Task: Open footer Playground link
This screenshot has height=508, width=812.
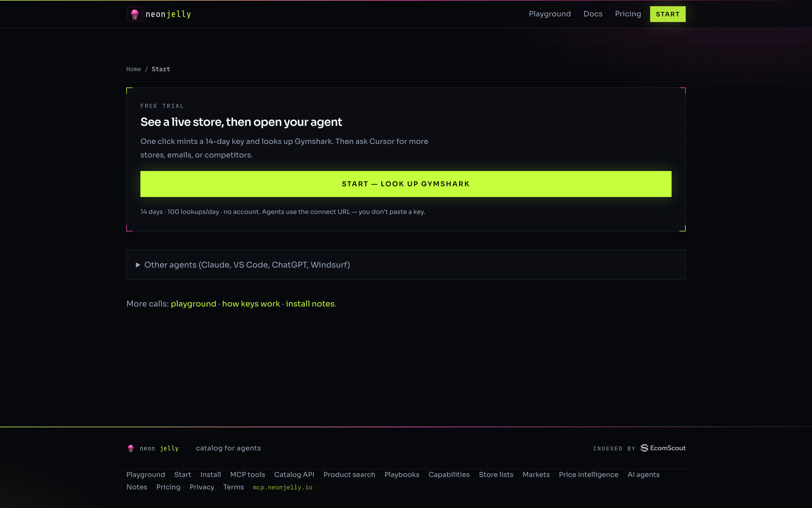Action: click(145, 474)
